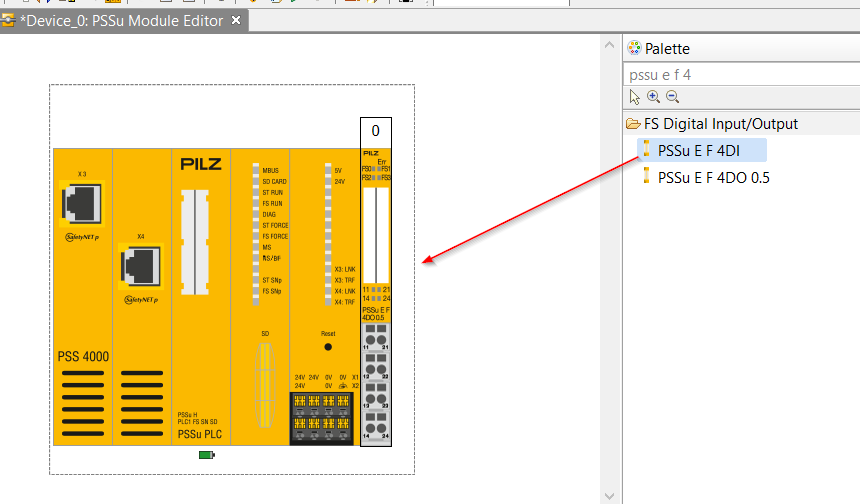Click the Palette zoom in magnifier
The height and width of the screenshot is (504, 860).
click(x=653, y=97)
